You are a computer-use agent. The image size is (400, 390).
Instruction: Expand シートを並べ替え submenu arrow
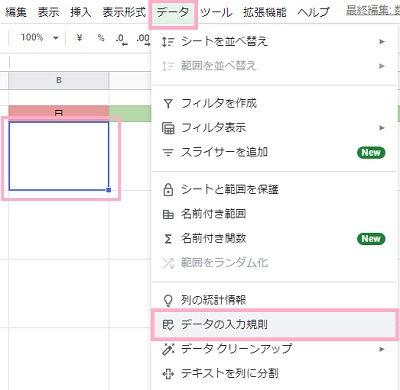point(382,42)
